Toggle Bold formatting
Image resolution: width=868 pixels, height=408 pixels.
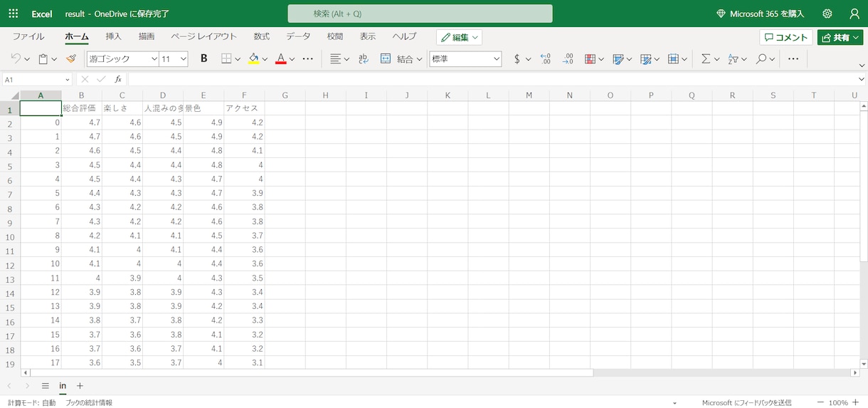pyautogui.click(x=203, y=59)
